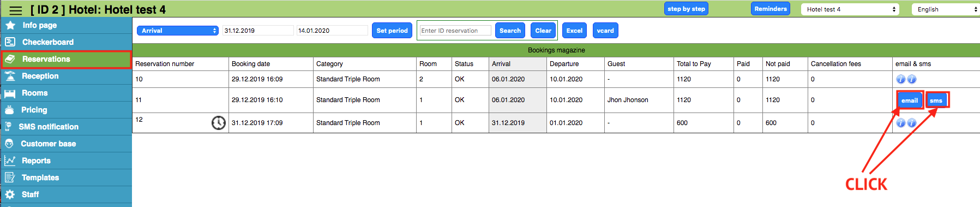
Task: Open the English language dropdown
Action: pyautogui.click(x=946, y=9)
